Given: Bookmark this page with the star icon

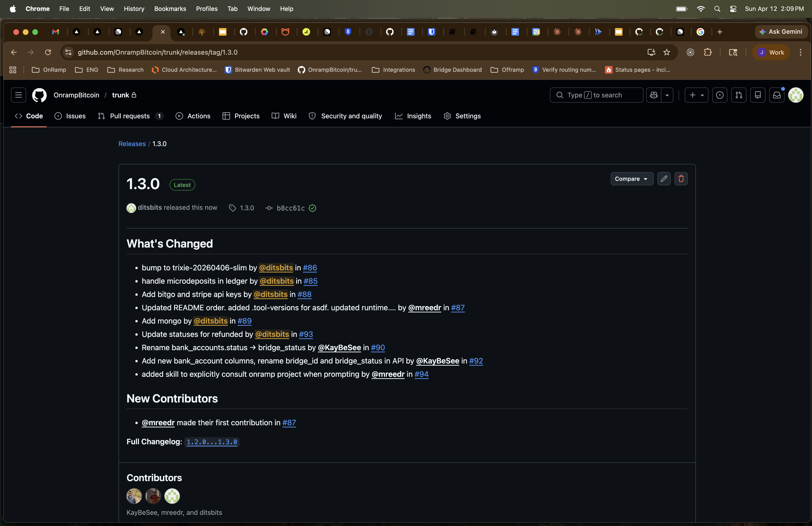Looking at the screenshot, I should [x=667, y=52].
